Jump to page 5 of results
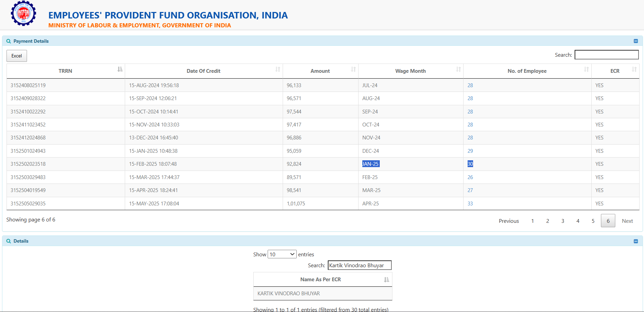The height and width of the screenshot is (312, 644). pos(593,221)
